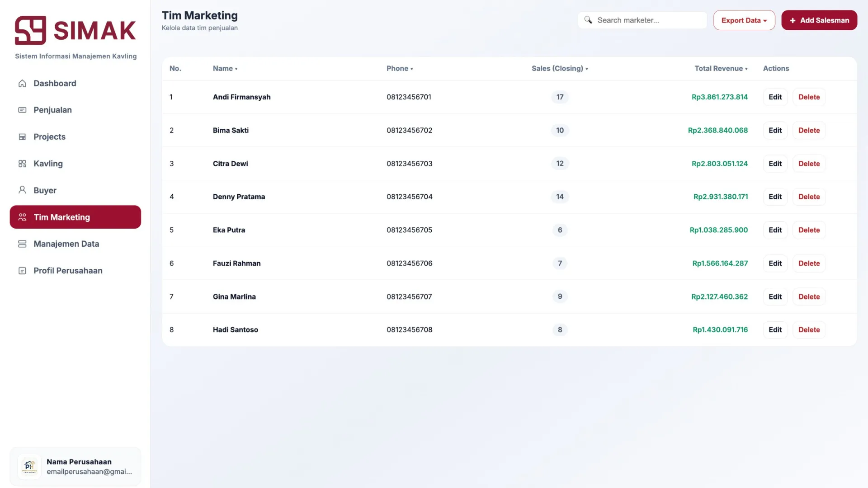Viewport: 868px width, 488px height.
Task: Click the Profil Perusahaan icon
Action: point(22,271)
